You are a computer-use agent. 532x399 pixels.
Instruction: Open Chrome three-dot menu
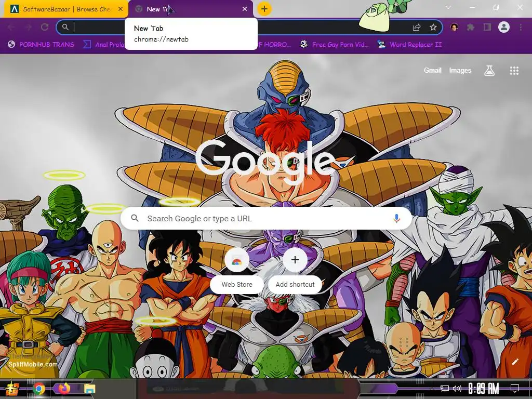point(521,27)
